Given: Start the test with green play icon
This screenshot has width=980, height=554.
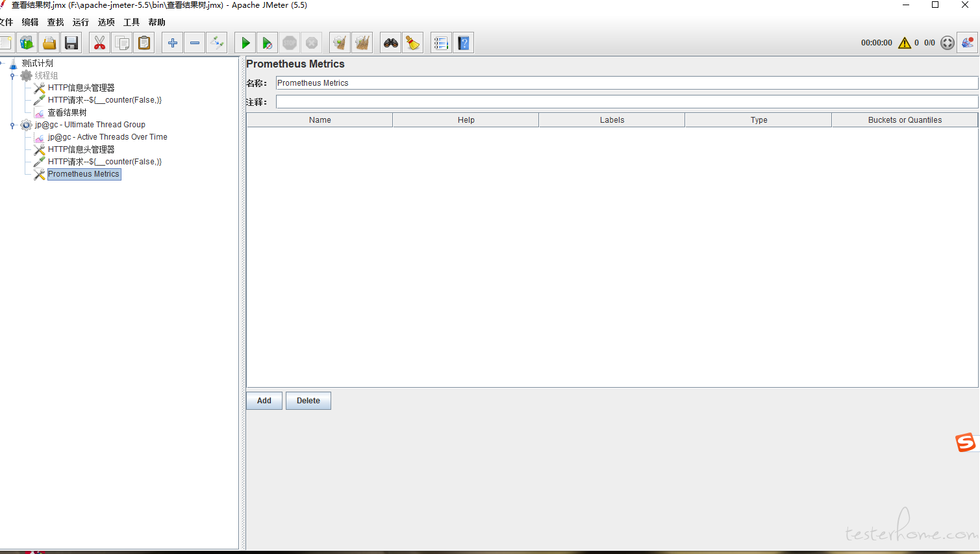Looking at the screenshot, I should 245,43.
